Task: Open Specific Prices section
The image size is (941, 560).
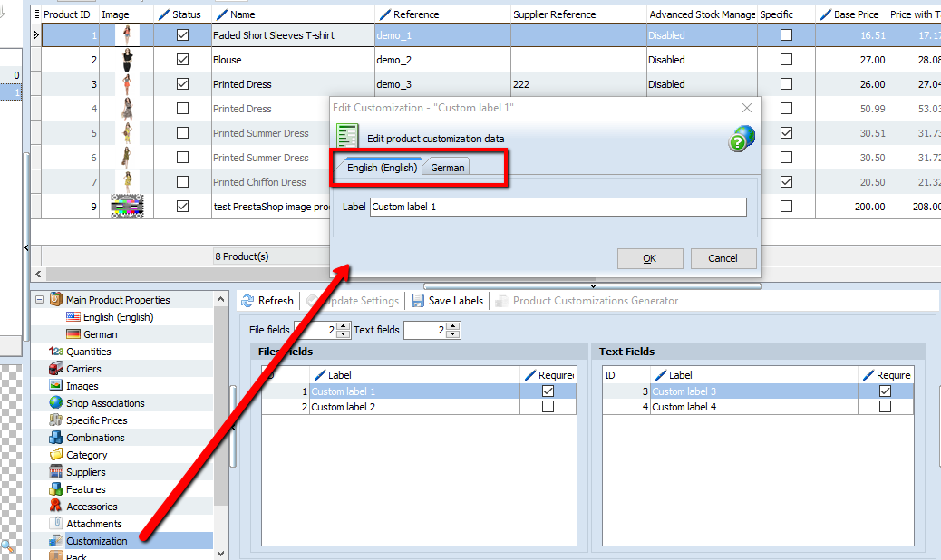Action: [96, 420]
